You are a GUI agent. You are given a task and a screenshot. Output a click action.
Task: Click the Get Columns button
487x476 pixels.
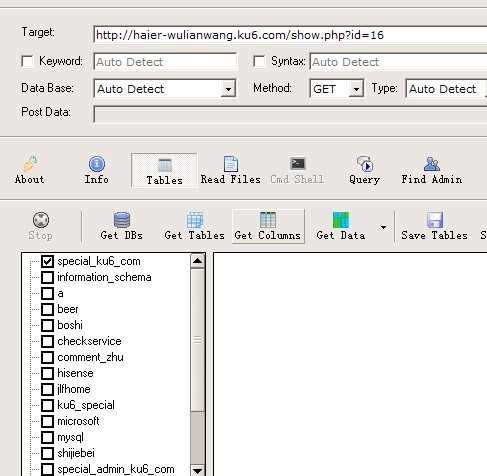(268, 226)
